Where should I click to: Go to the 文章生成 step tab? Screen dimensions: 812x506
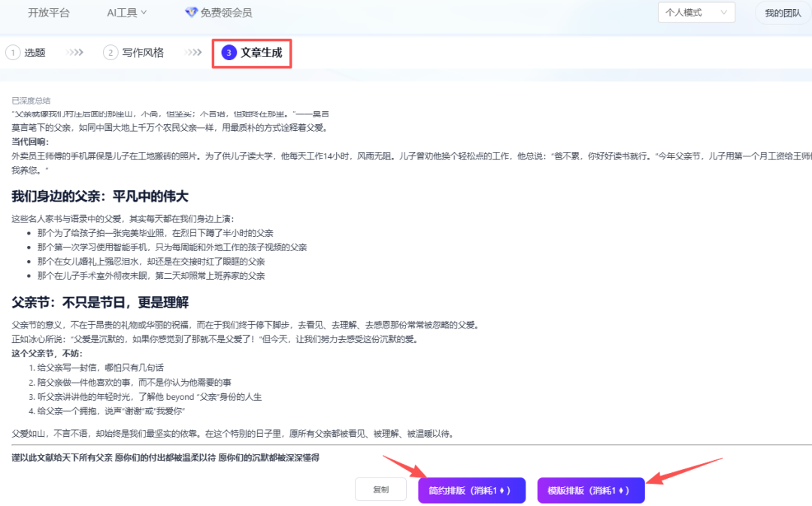252,53
